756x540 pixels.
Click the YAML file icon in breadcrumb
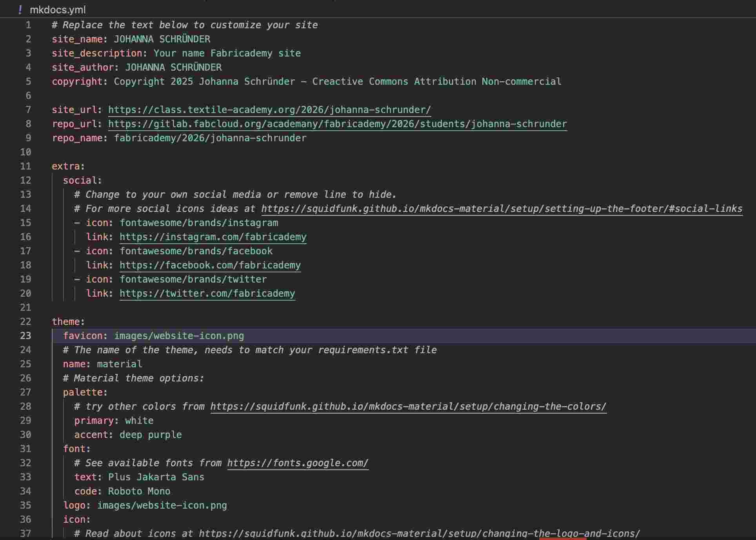(x=20, y=10)
